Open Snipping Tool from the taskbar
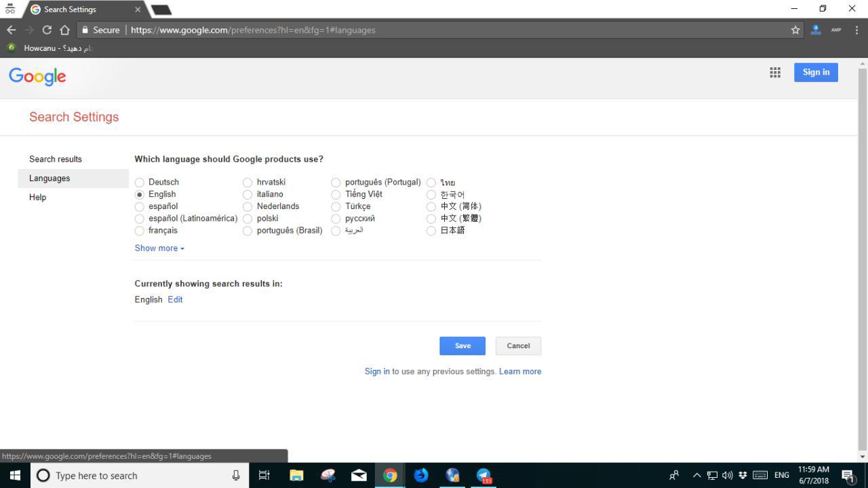 point(328,475)
